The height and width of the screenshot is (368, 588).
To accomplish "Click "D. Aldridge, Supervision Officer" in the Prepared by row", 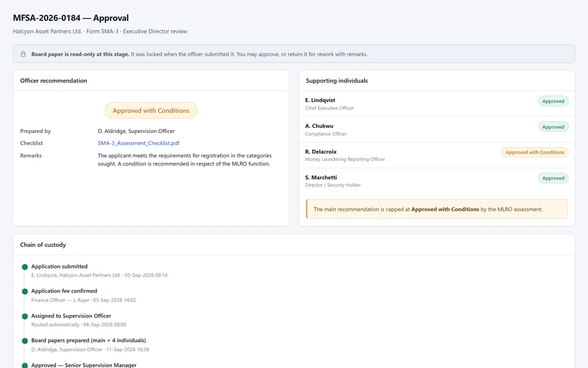I will tap(136, 131).
